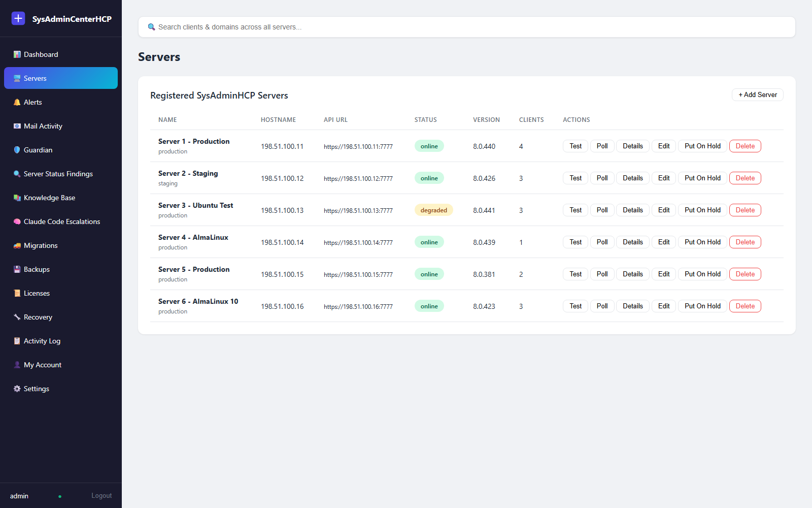Click the Settings gear icon

click(x=17, y=389)
